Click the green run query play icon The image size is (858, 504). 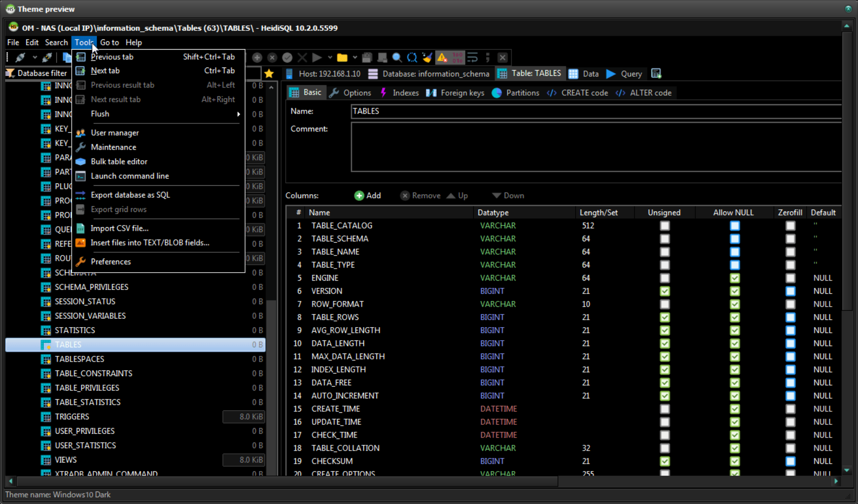pyautogui.click(x=317, y=57)
